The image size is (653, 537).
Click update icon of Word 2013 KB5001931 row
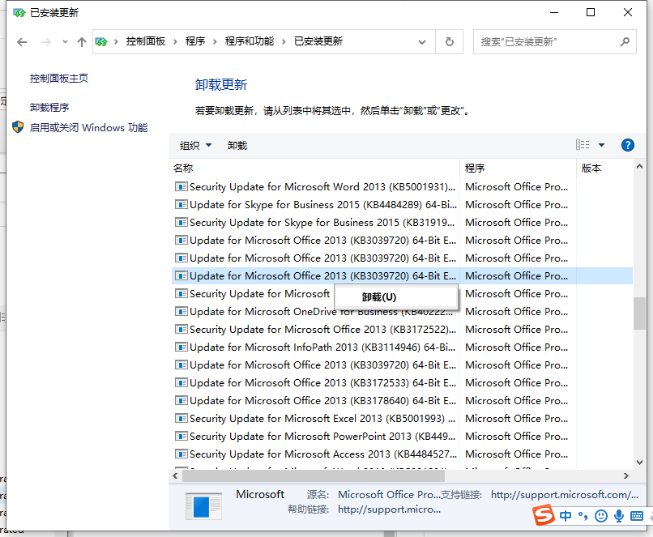click(x=181, y=187)
